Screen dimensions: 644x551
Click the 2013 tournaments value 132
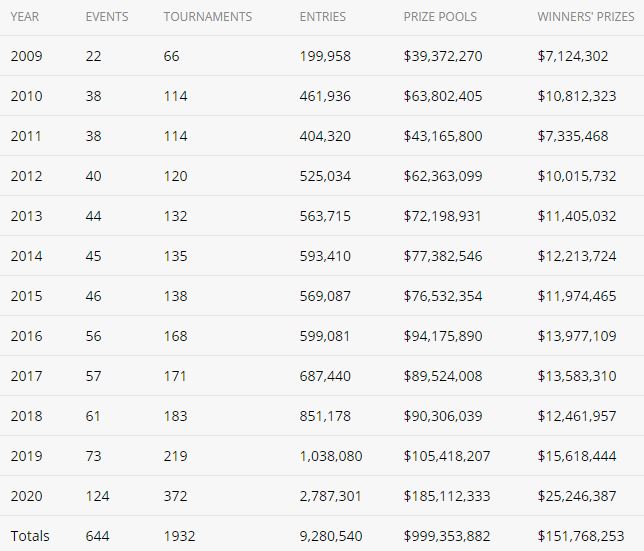click(175, 216)
